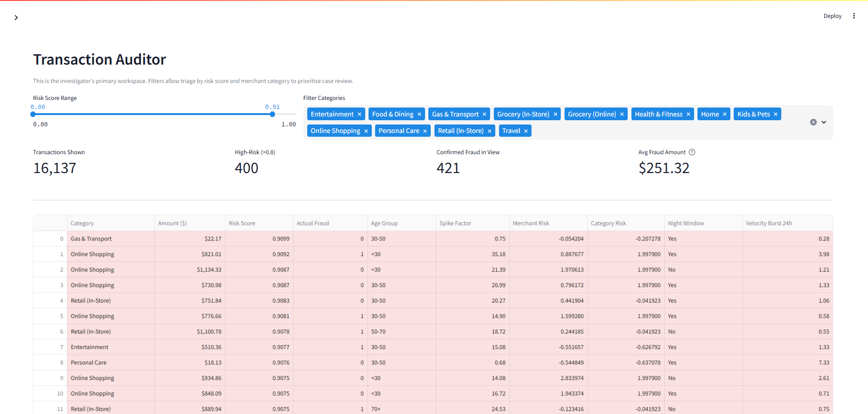
Task: Remove the Home category tag
Action: pos(725,114)
